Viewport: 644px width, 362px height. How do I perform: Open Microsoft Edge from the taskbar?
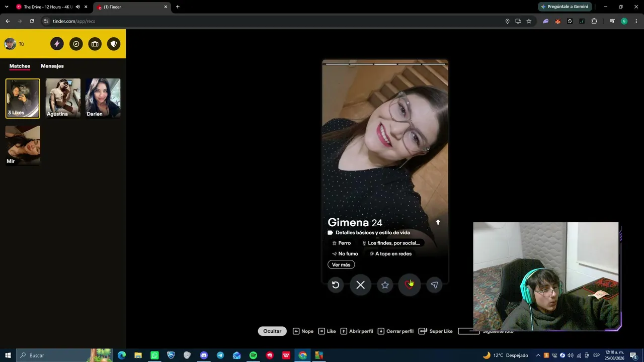click(122, 355)
